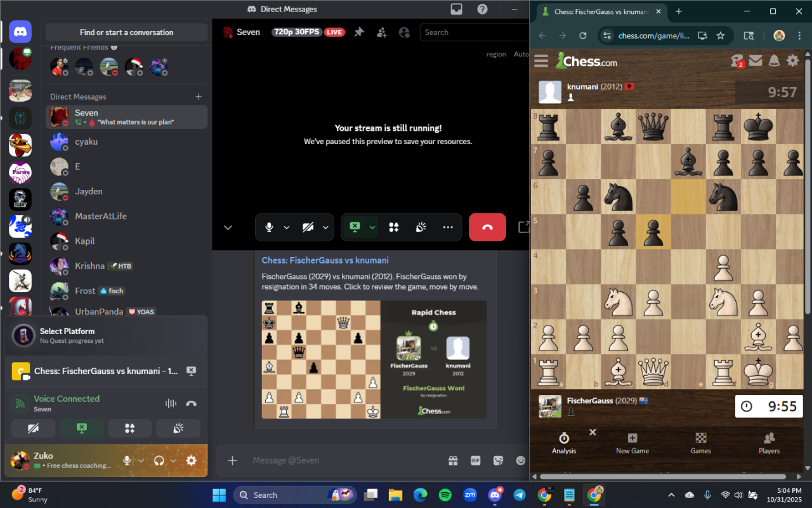Show pinned messages in Seven chat
This screenshot has width=812, height=508.
[x=359, y=32]
